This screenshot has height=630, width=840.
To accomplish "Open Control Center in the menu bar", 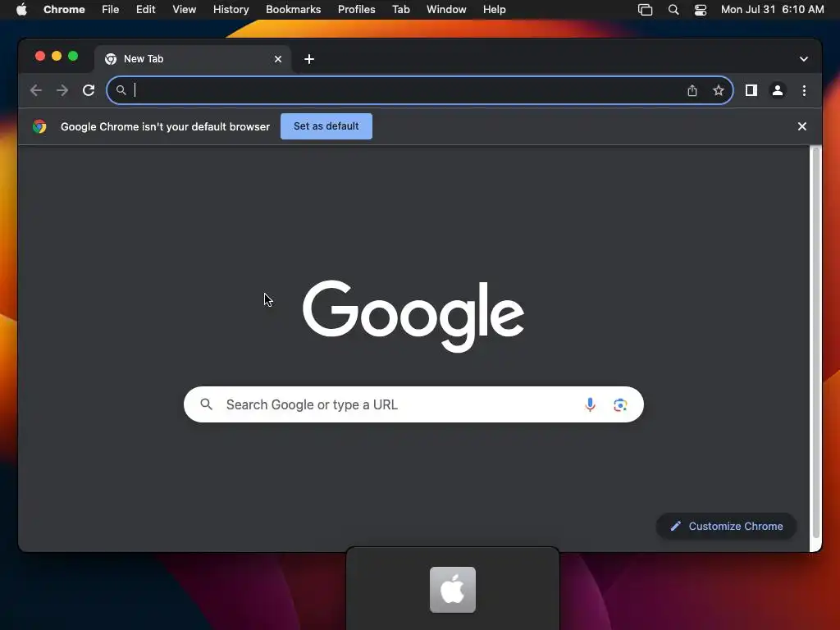I will 701,10.
